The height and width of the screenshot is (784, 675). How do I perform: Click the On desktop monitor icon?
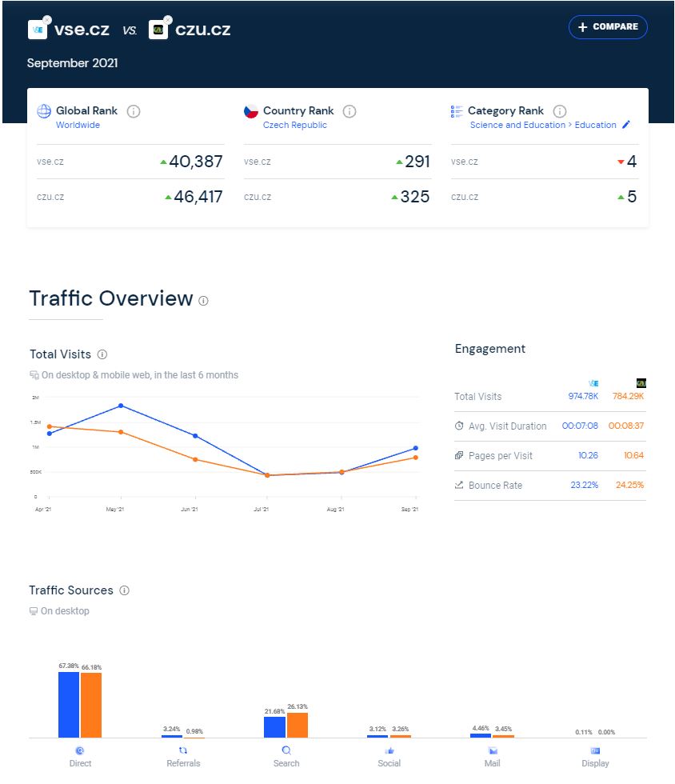[x=34, y=611]
